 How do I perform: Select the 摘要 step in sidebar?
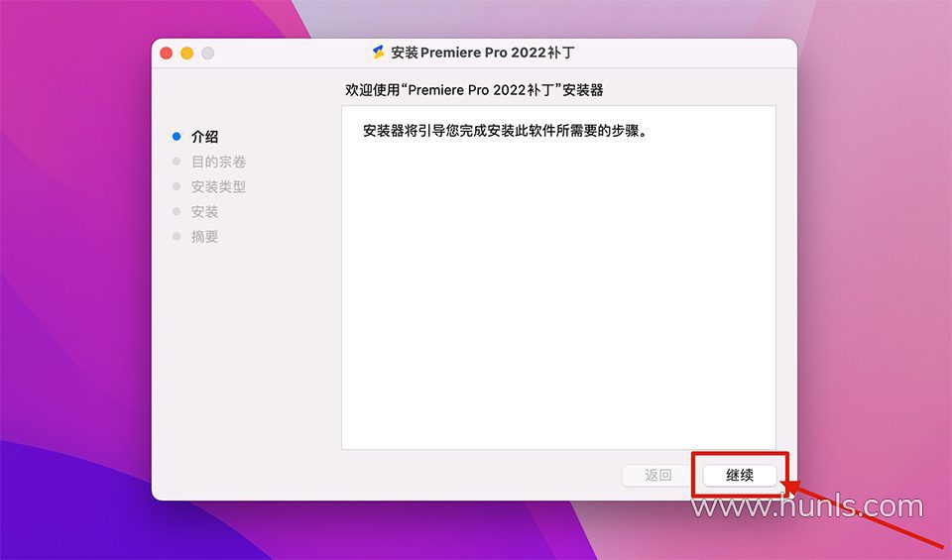pos(204,237)
